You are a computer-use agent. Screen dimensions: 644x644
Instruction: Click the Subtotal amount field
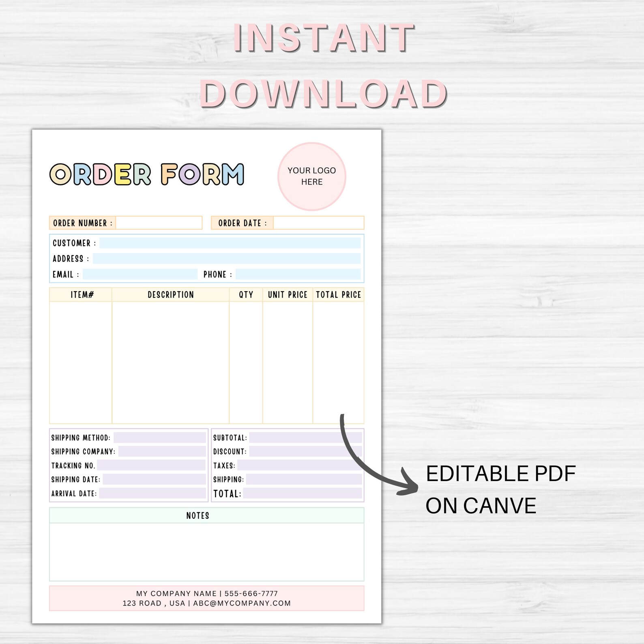pos(305,438)
